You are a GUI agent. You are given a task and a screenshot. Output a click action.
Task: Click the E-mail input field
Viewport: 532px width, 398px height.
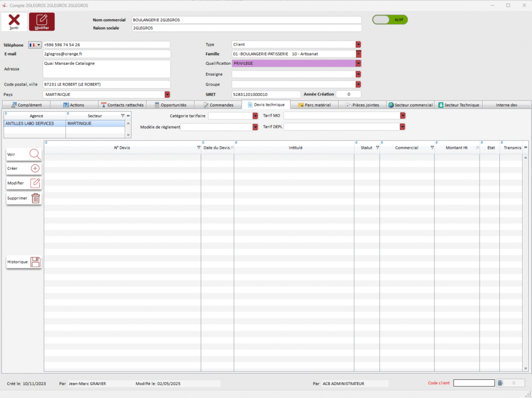107,54
